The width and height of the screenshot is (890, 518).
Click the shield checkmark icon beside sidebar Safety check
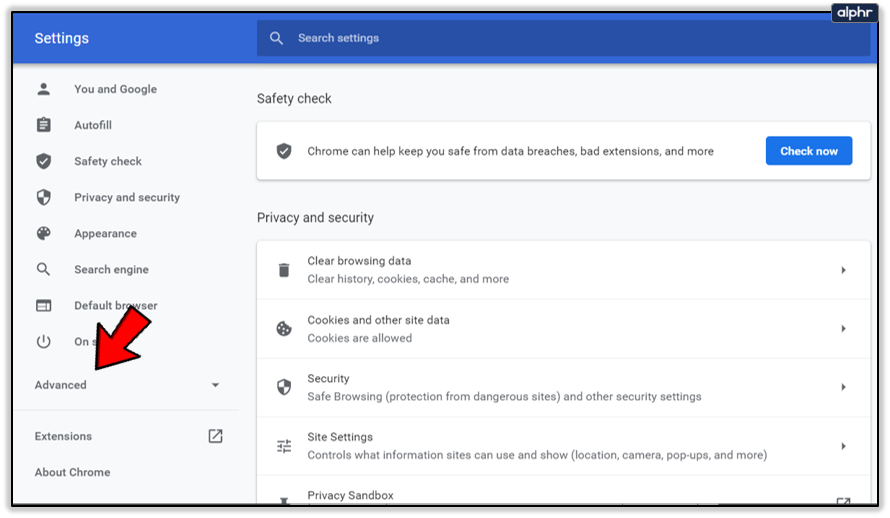point(44,161)
